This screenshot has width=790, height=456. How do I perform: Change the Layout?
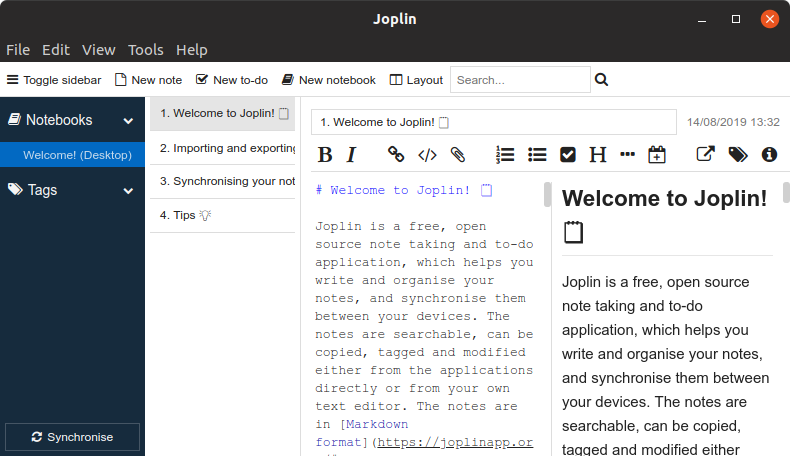tap(416, 80)
